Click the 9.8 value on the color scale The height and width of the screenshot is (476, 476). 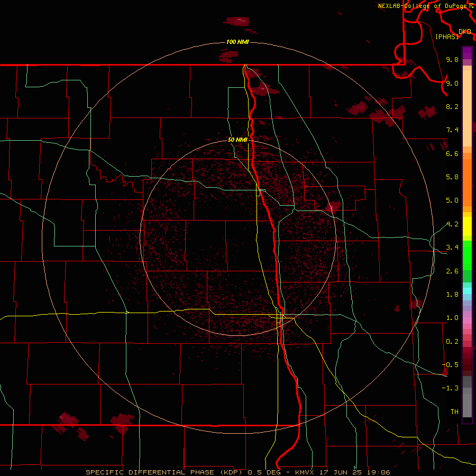pyautogui.click(x=452, y=59)
